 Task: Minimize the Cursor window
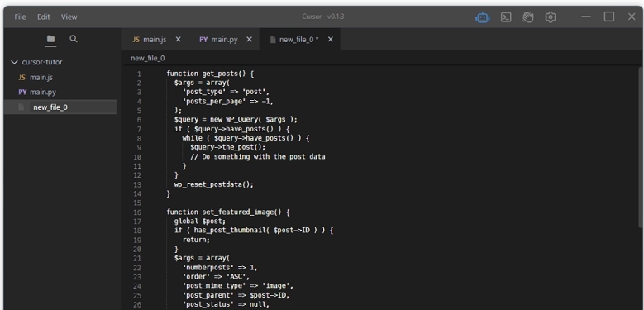pos(586,17)
